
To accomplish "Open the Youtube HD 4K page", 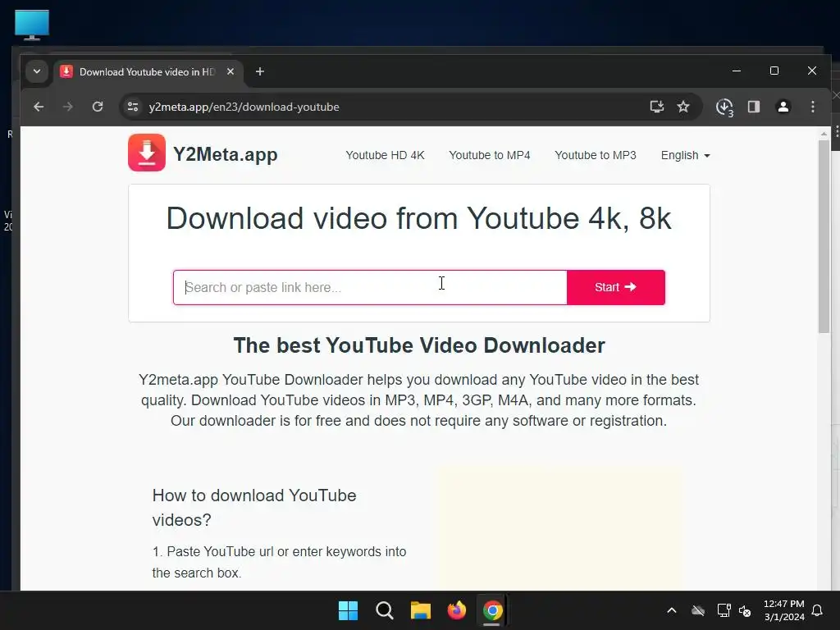I will tap(385, 155).
